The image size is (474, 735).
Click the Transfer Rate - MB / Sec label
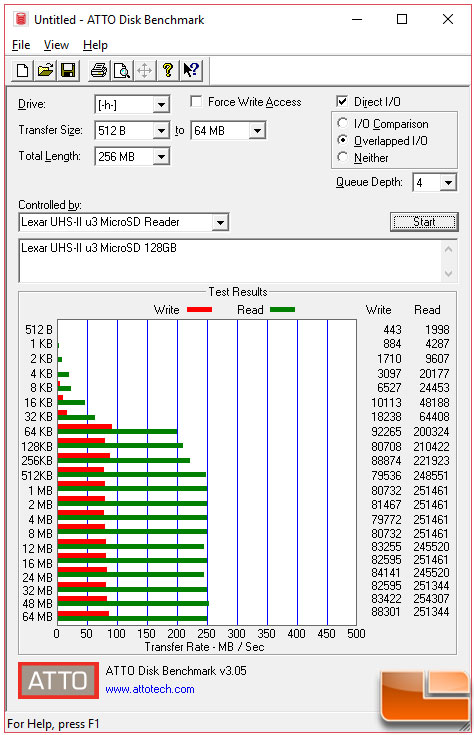click(204, 647)
